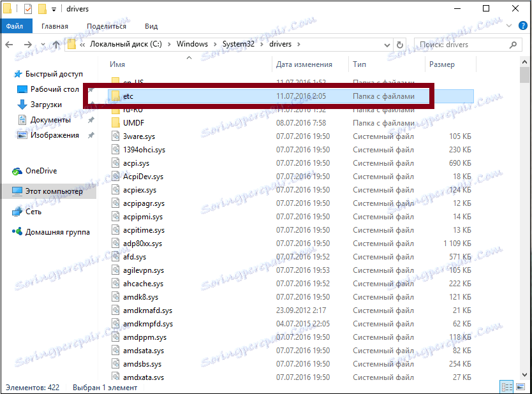Click the Refresh button in address bar
The height and width of the screenshot is (394, 532).
[400, 45]
